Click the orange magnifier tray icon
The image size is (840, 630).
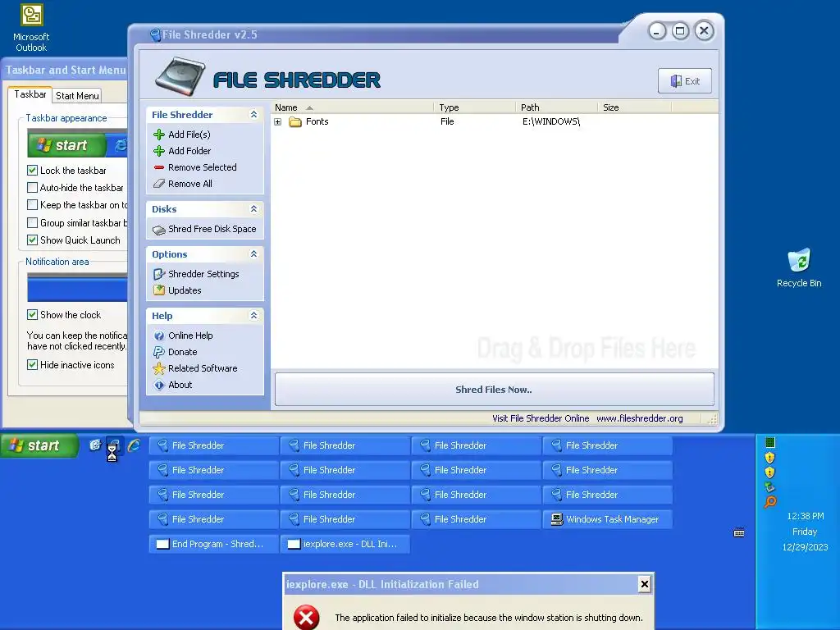770,502
